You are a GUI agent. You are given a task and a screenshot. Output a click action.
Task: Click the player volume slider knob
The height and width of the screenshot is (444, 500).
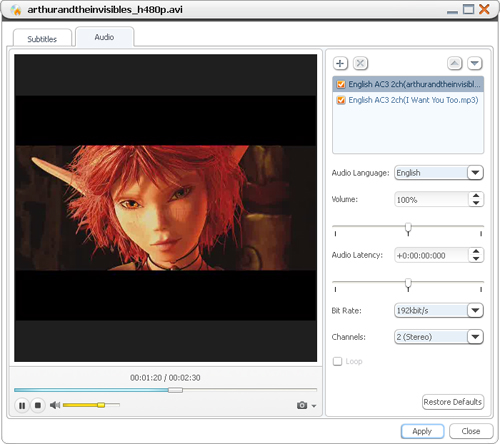[x=101, y=405]
